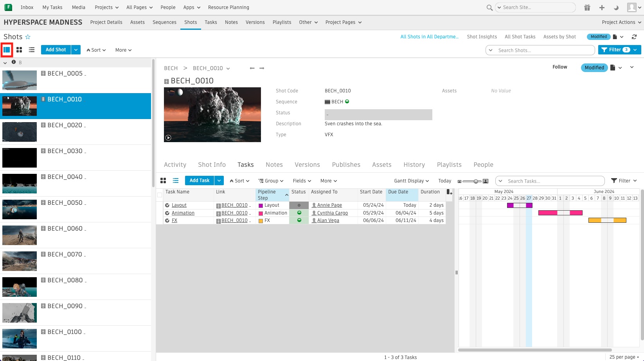Click the site search magnifier icon

[489, 7]
